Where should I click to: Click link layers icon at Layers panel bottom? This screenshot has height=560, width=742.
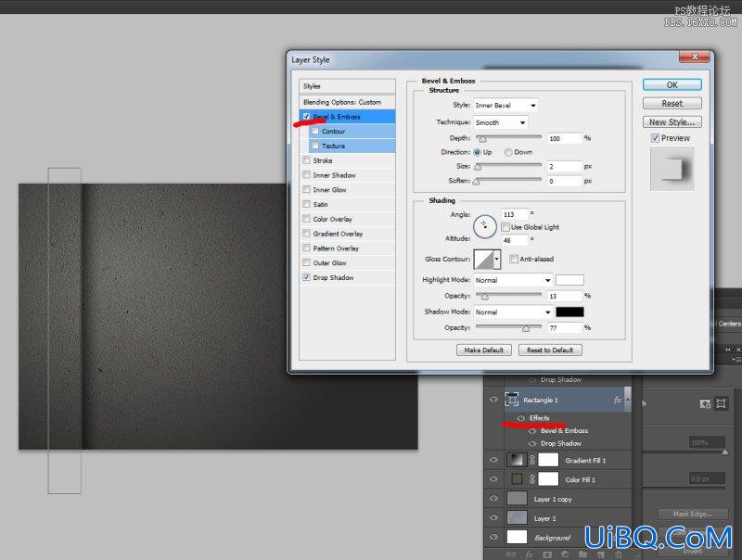click(511, 554)
